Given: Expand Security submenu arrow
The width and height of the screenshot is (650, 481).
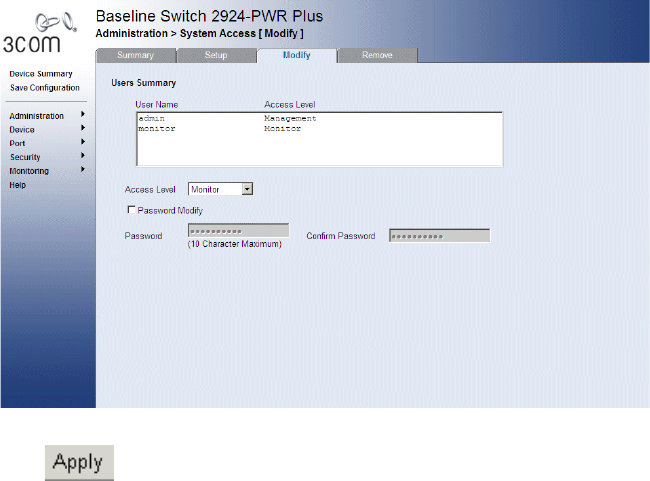Looking at the screenshot, I should [x=83, y=155].
